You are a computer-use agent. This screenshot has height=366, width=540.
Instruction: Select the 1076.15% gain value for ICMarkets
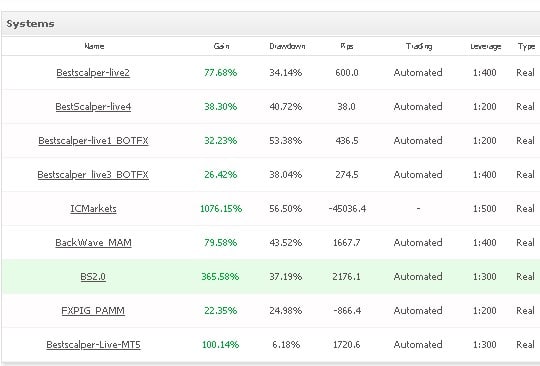[x=221, y=209]
